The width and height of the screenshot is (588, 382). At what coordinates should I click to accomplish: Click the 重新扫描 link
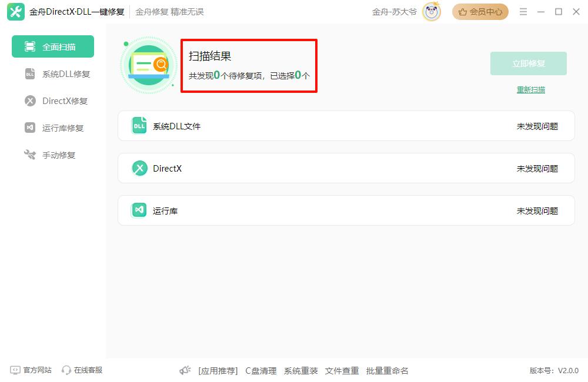coord(530,90)
